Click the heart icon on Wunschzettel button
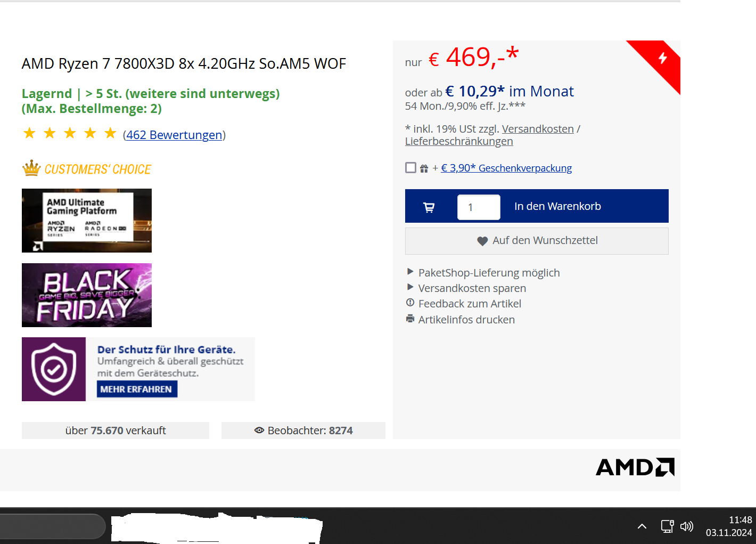Image resolution: width=756 pixels, height=544 pixels. [482, 241]
